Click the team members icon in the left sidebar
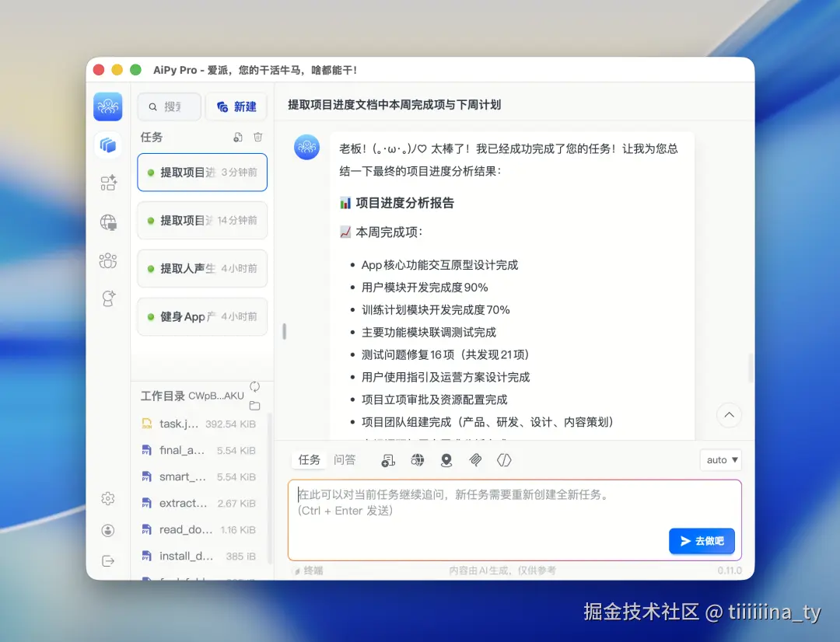 tap(108, 260)
